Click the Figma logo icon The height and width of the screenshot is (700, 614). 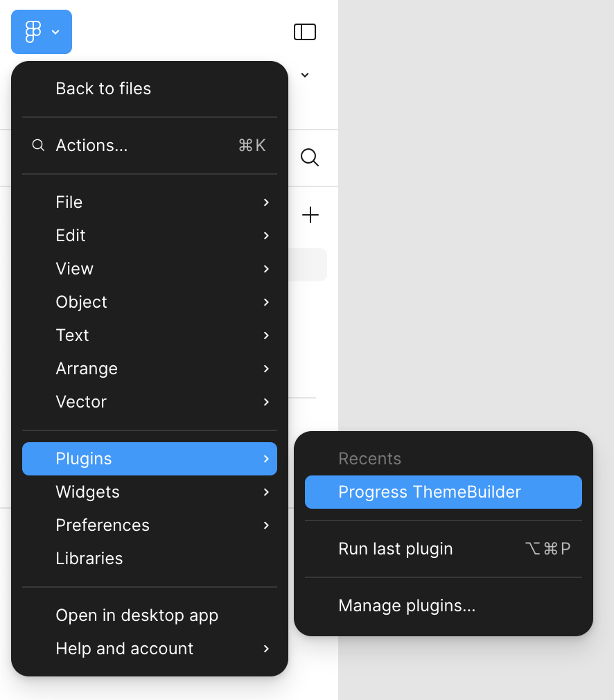[35, 32]
